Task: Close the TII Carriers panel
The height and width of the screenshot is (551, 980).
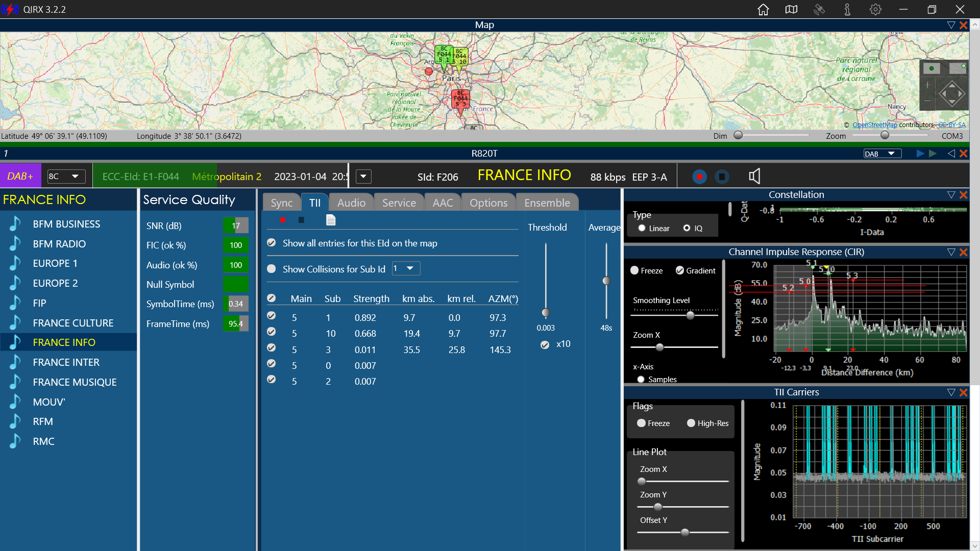Action: pyautogui.click(x=963, y=392)
